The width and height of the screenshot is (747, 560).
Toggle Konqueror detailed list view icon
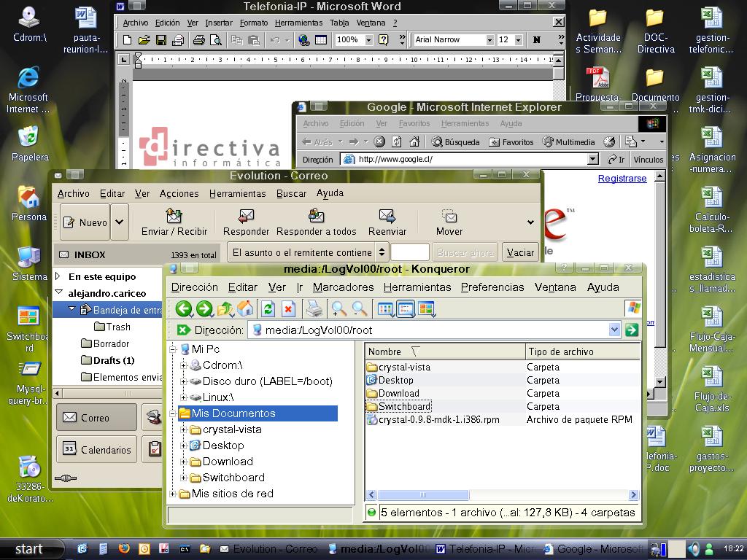[406, 309]
